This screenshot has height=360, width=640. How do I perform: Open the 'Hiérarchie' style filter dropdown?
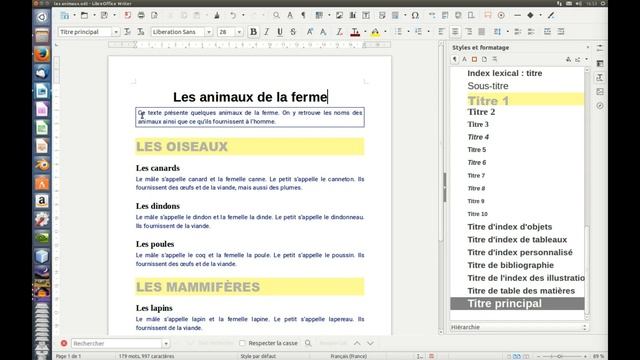tap(519, 327)
